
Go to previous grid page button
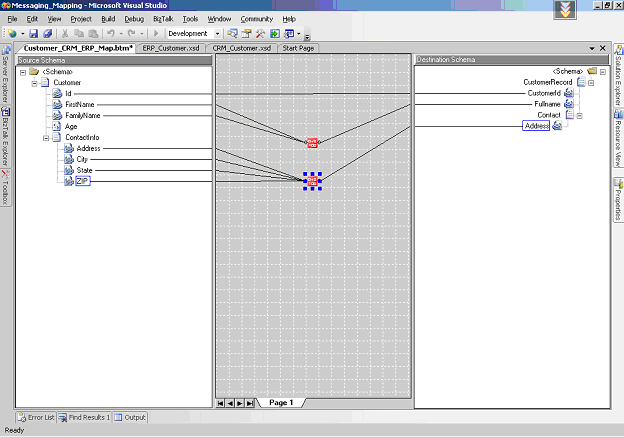230,403
